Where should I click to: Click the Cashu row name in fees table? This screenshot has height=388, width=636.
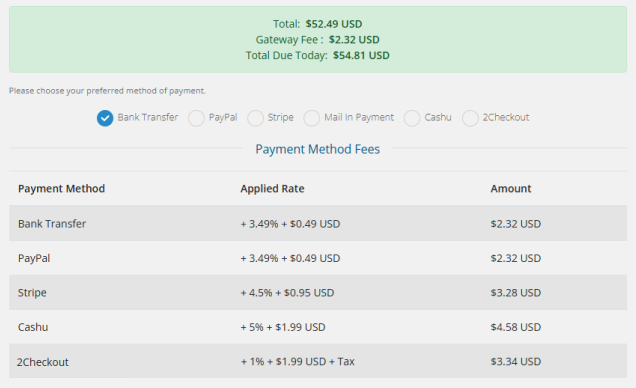point(33,327)
